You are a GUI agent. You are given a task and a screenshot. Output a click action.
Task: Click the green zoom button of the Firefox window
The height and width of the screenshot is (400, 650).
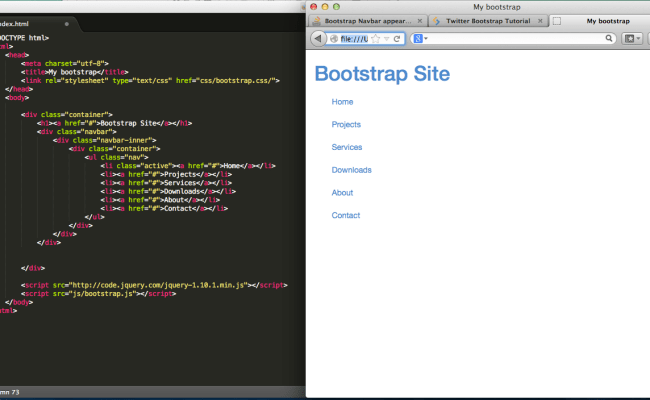[337, 7]
